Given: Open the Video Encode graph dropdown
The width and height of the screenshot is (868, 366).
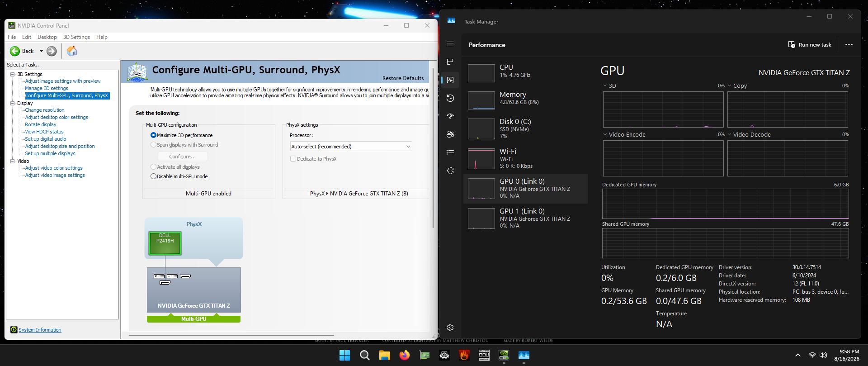Looking at the screenshot, I should [x=605, y=134].
